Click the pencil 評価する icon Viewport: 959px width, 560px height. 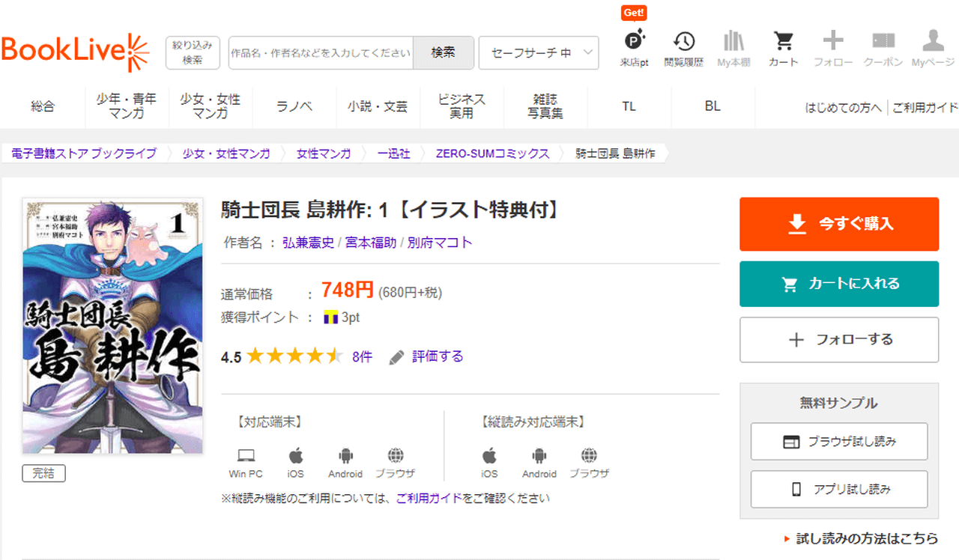[397, 357]
